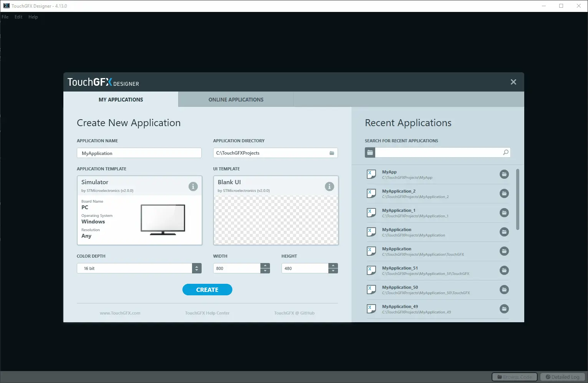
Task: Open recent application MyApplication_1
Action: 438,213
